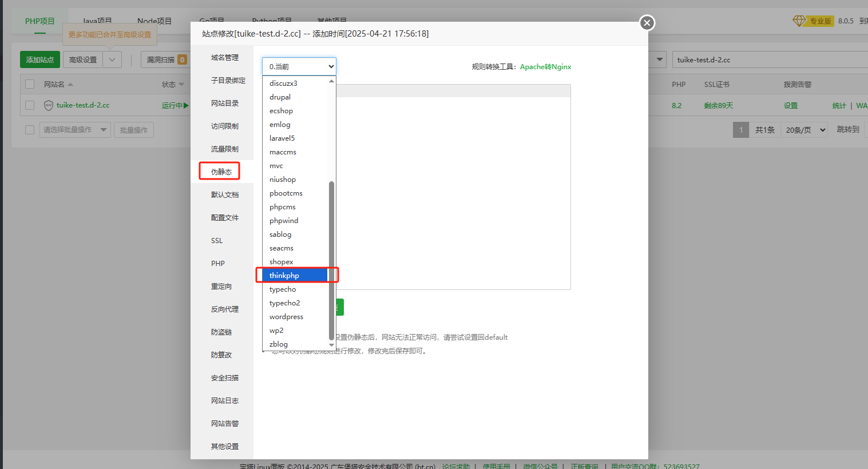Open the 20 per page selector
Viewport: 868px width, 469px height.
(x=805, y=130)
